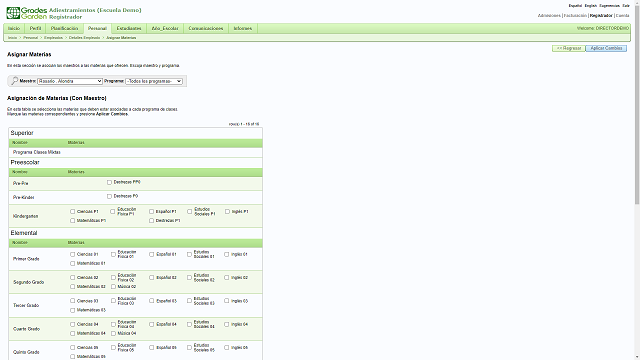Check Ciencias 03 for Tercer Grado
640x360 pixels.
point(73,301)
